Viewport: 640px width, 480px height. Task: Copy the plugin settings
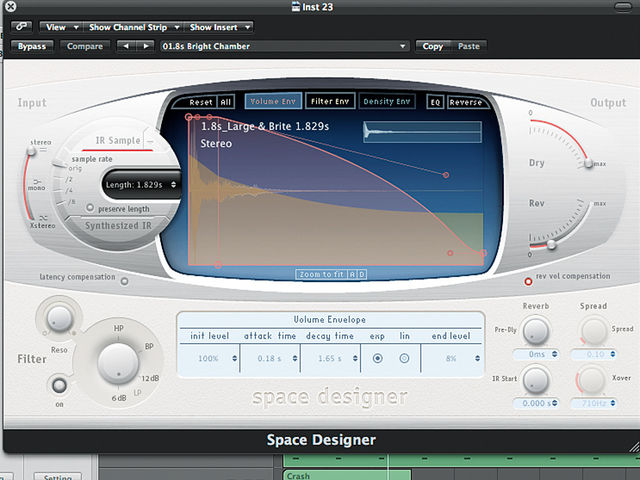(433, 46)
